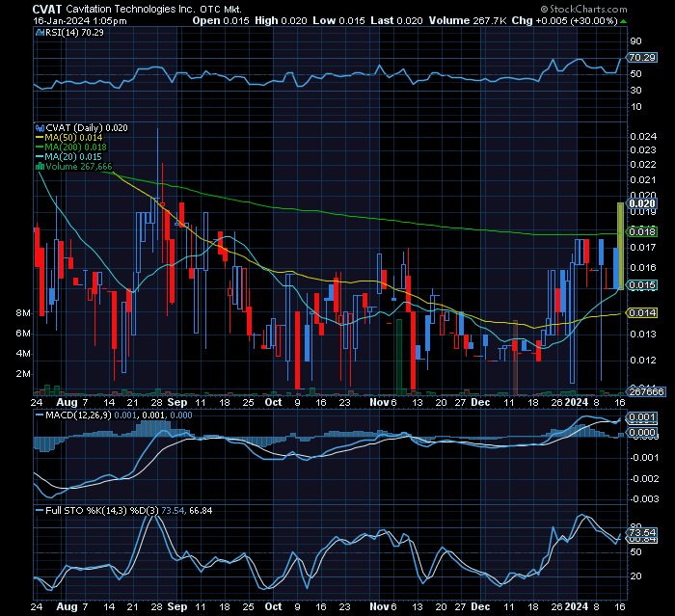Click the MA(50) 0.014 legend label
The height and width of the screenshot is (616, 675).
(x=73, y=138)
